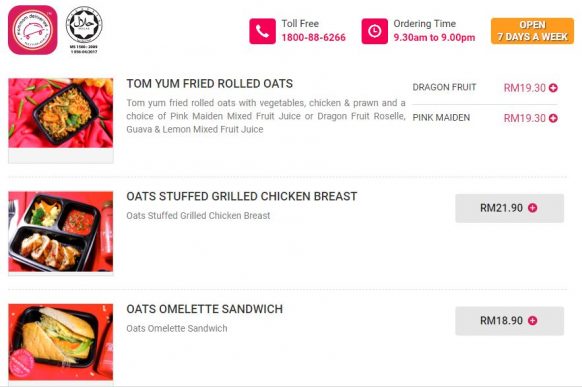Open the Tom Yum Fried Rolled Oats photo
This screenshot has height=387, width=582.
coord(61,113)
